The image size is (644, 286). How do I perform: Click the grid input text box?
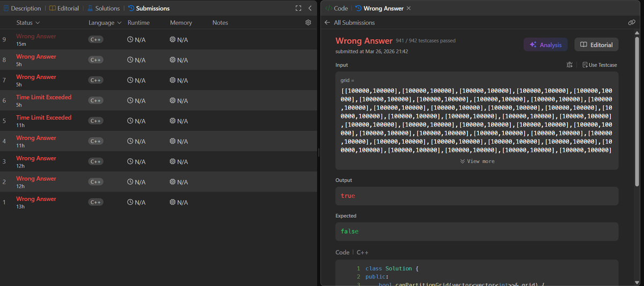click(x=477, y=121)
